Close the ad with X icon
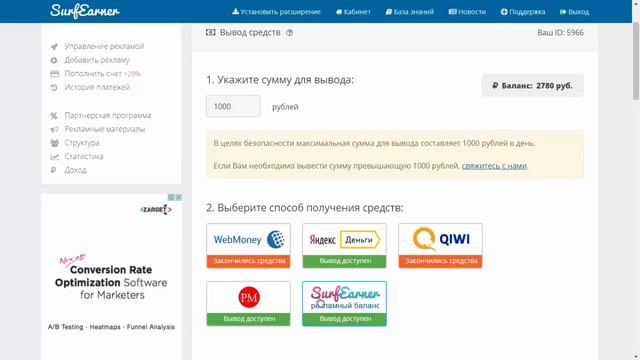Image resolution: width=640 pixels, height=360 pixels. pos(178,197)
